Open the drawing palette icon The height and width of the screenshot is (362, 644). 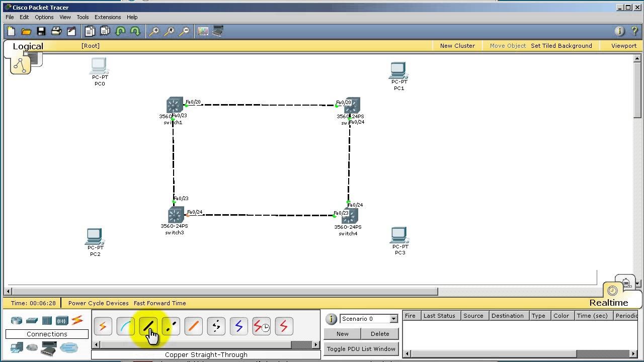pos(203,31)
